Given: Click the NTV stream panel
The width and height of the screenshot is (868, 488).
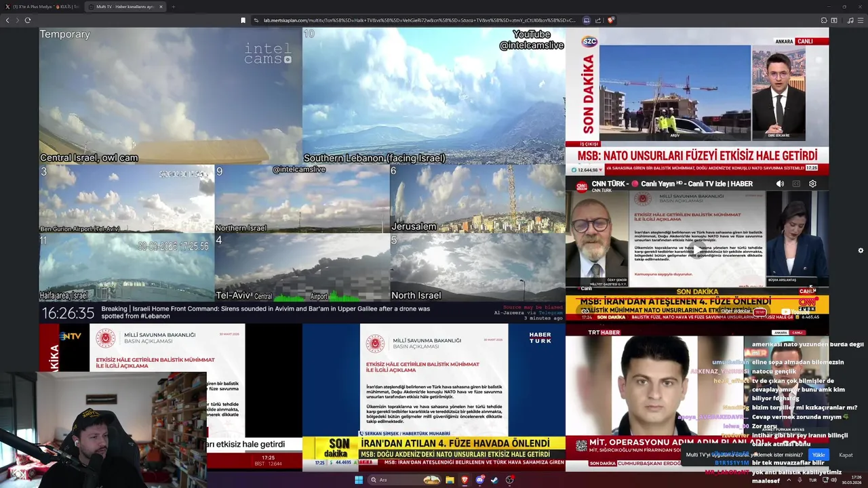Looking at the screenshot, I should (170, 396).
